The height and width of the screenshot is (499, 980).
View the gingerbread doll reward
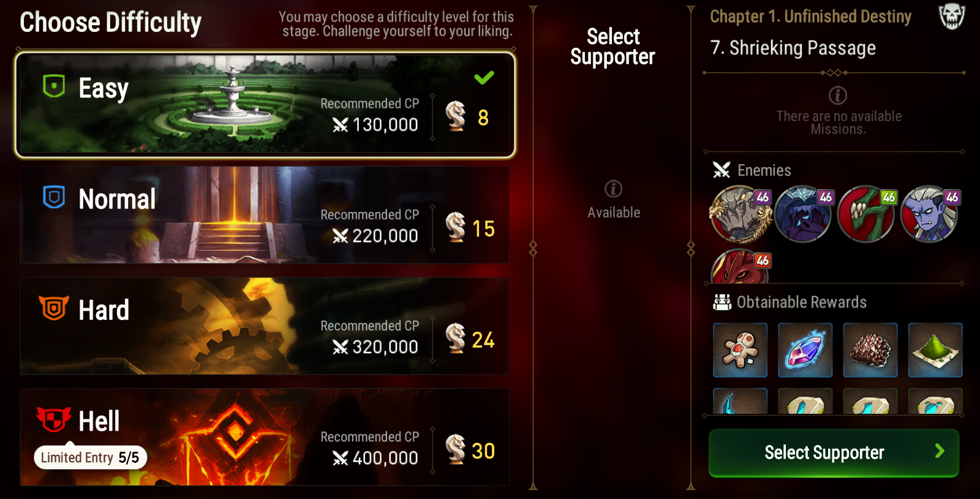(740, 350)
